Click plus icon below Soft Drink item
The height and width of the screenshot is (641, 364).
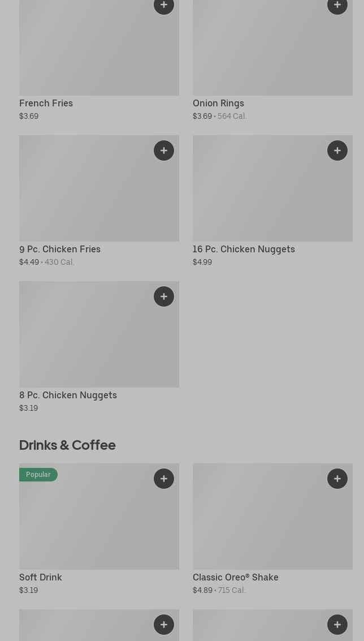coord(164,625)
